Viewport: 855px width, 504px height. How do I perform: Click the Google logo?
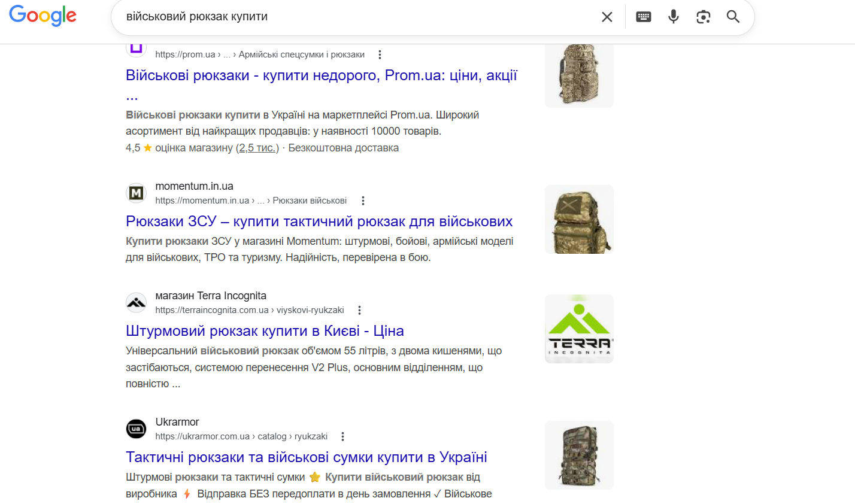(x=43, y=16)
